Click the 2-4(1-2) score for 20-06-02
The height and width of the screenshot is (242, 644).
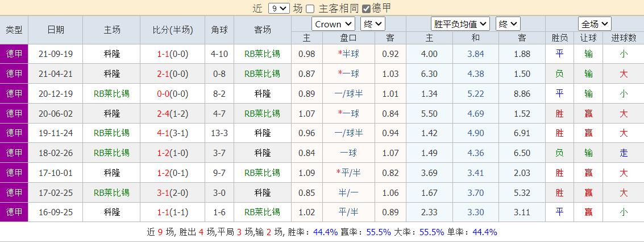coord(172,113)
